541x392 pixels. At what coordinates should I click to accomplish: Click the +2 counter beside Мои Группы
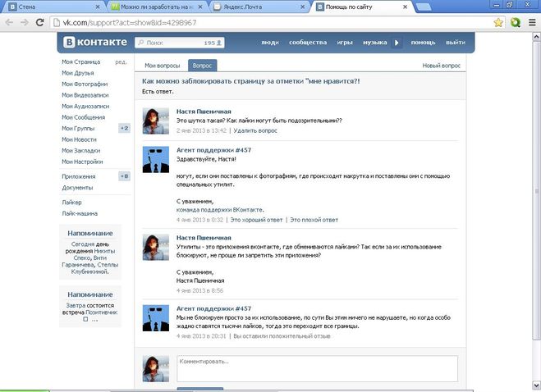[x=124, y=129]
